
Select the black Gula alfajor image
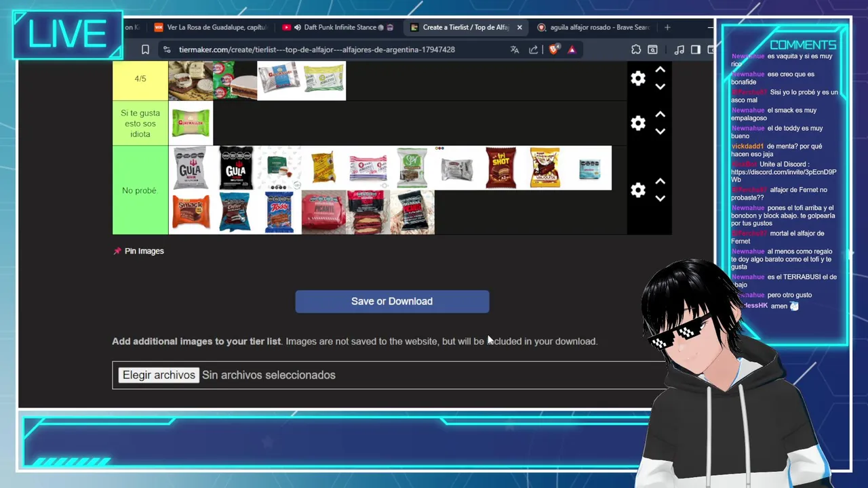click(x=235, y=168)
